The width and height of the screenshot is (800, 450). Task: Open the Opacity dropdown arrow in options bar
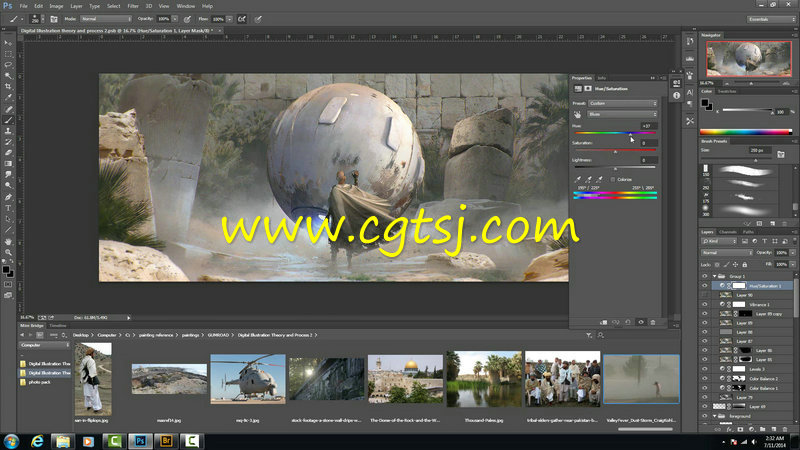click(174, 19)
